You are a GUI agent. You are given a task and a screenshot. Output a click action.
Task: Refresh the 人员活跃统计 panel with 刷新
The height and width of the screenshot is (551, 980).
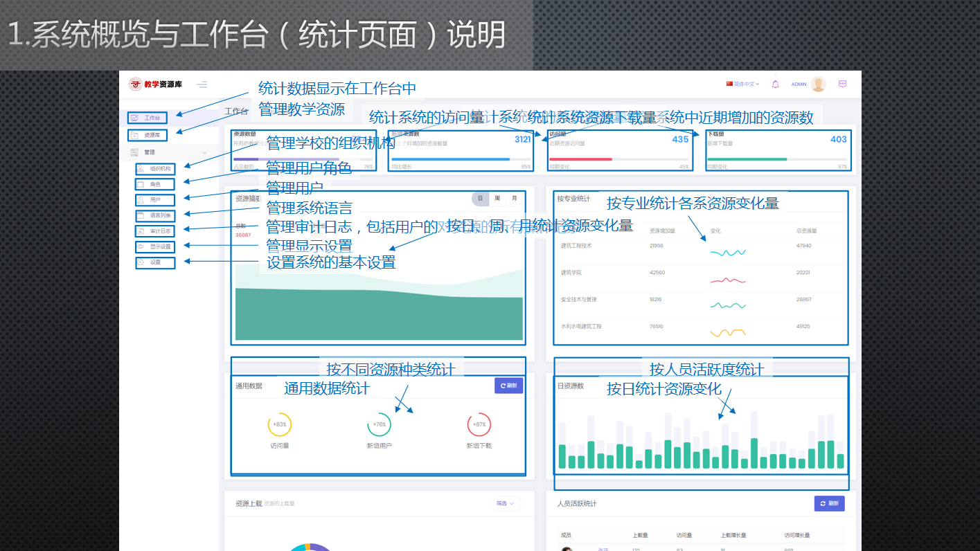pos(829,504)
